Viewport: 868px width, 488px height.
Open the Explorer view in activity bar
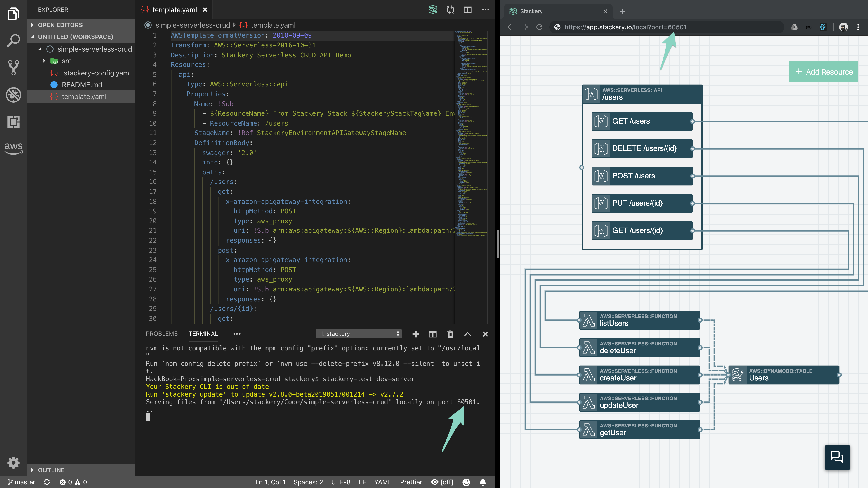click(14, 14)
